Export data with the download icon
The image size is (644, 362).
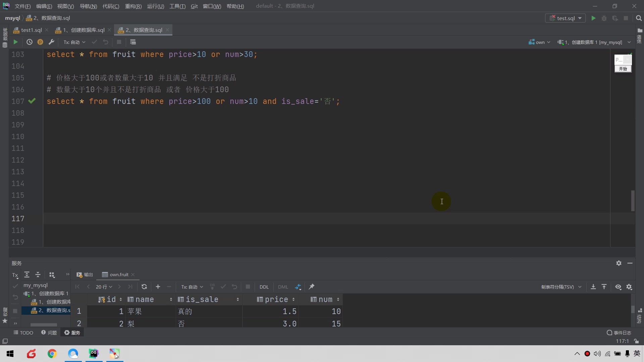[x=593, y=287]
